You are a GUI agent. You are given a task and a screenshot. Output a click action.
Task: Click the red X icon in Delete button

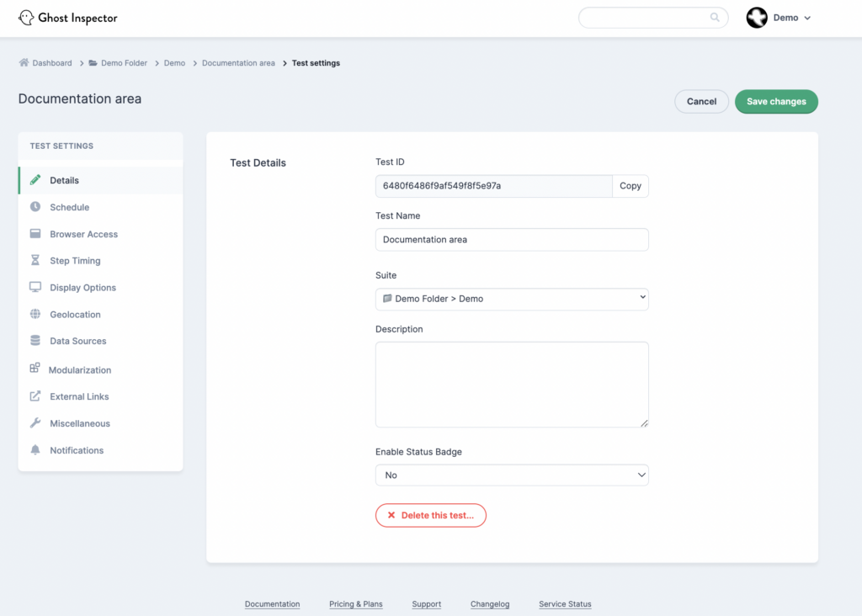pyautogui.click(x=391, y=515)
